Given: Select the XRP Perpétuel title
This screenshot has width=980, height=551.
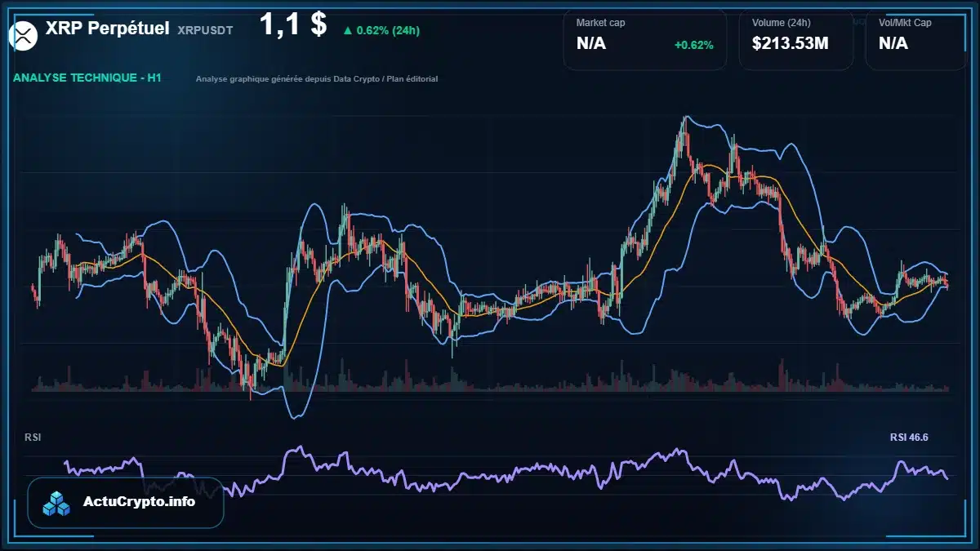Looking at the screenshot, I should coord(108,29).
